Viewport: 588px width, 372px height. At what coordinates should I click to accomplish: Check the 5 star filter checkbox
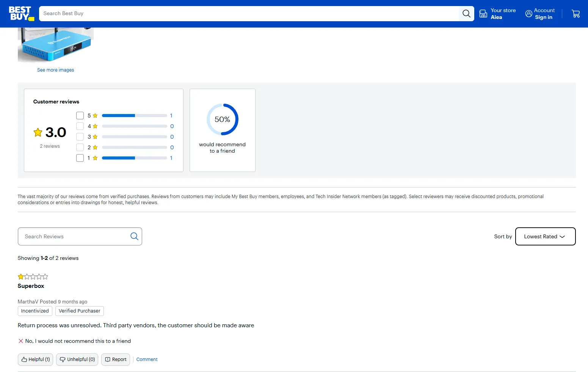(80, 116)
